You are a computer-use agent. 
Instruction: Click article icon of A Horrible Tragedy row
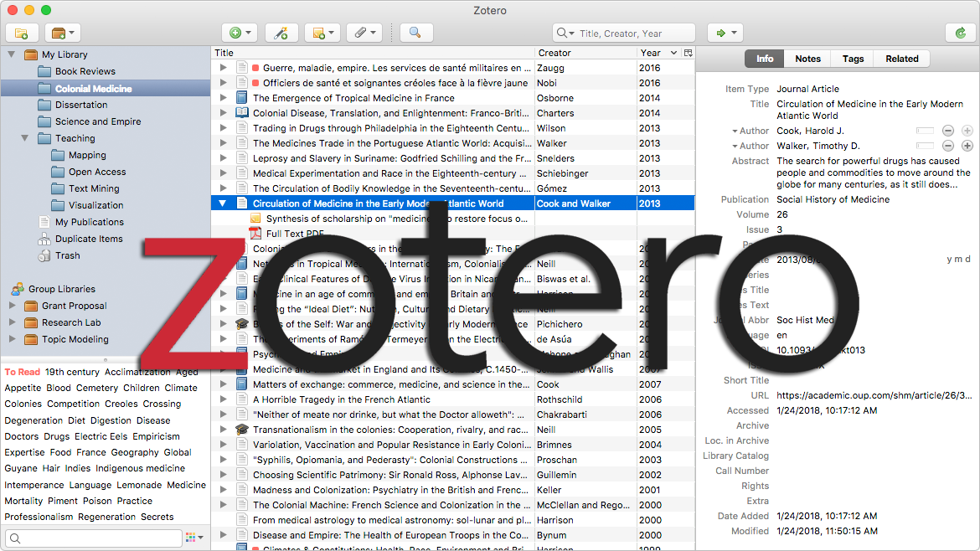click(242, 399)
